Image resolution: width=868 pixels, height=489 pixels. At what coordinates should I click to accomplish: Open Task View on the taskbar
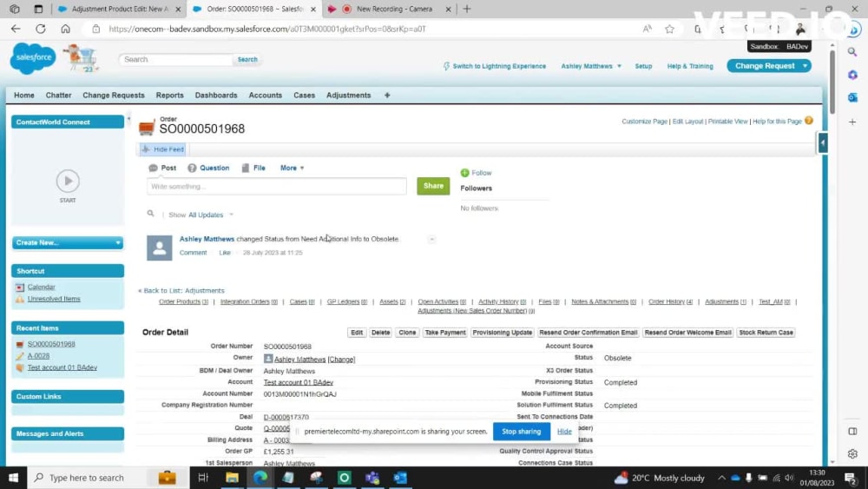pyautogui.click(x=203, y=478)
